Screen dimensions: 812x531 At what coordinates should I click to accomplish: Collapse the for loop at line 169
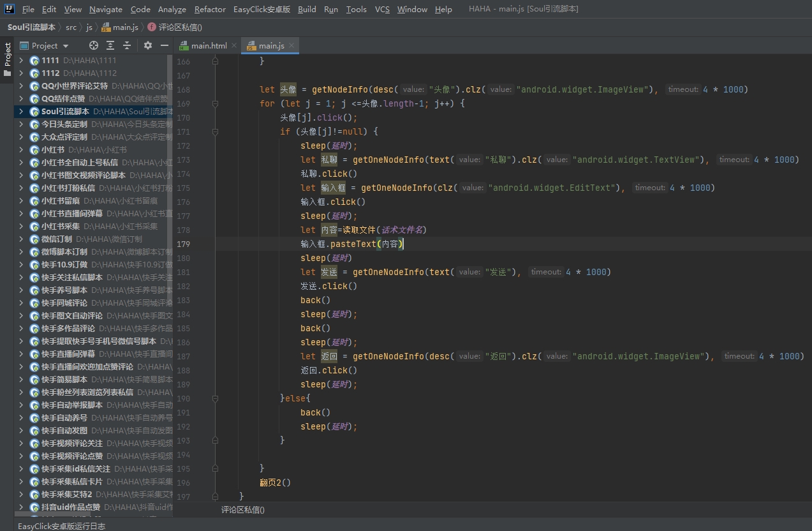tap(215, 103)
